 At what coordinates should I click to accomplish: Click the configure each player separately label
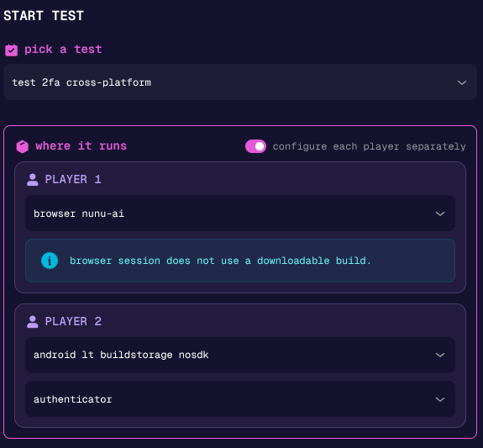369,146
